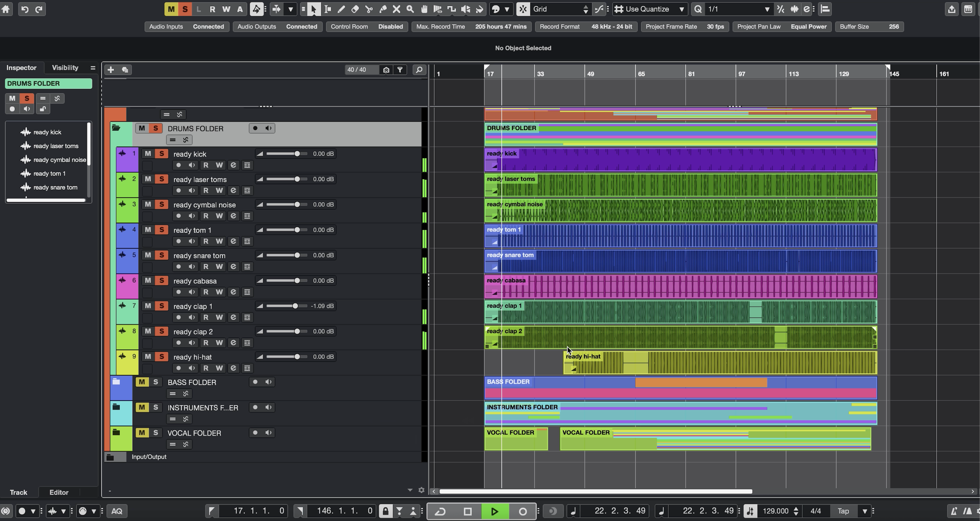Solo the ready cabasa track

coord(162,280)
